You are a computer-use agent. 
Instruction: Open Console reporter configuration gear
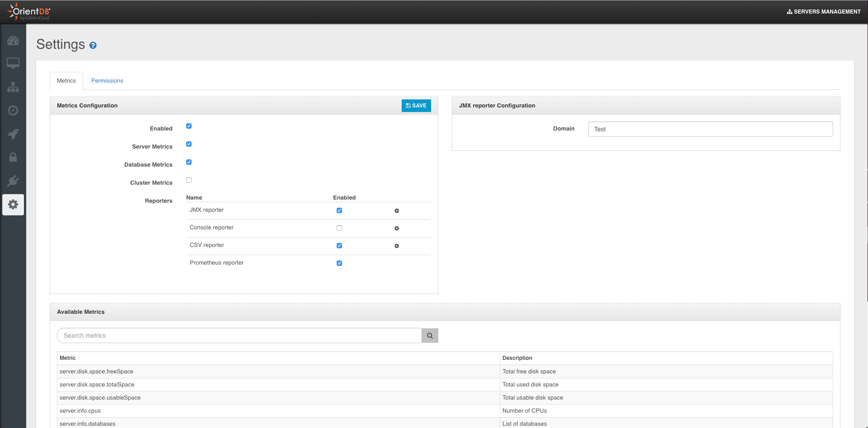[x=397, y=228]
